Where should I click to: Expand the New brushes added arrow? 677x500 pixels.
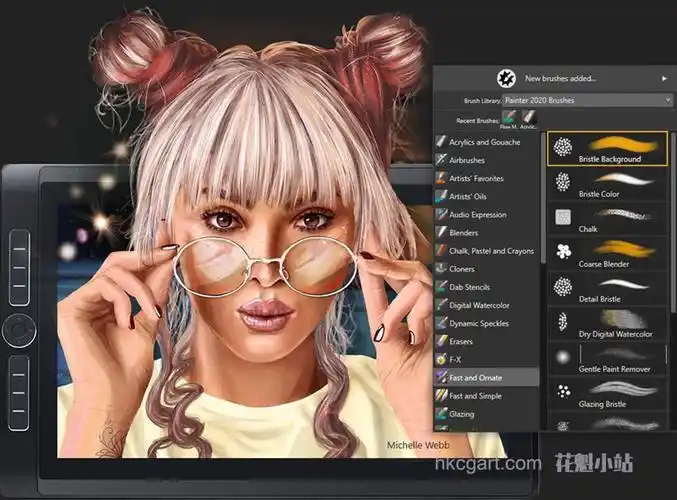(x=664, y=78)
